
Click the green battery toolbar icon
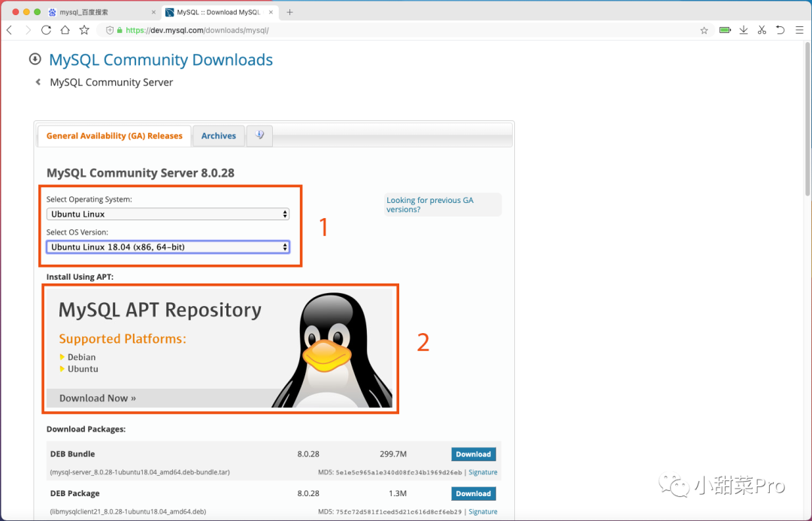(x=725, y=30)
